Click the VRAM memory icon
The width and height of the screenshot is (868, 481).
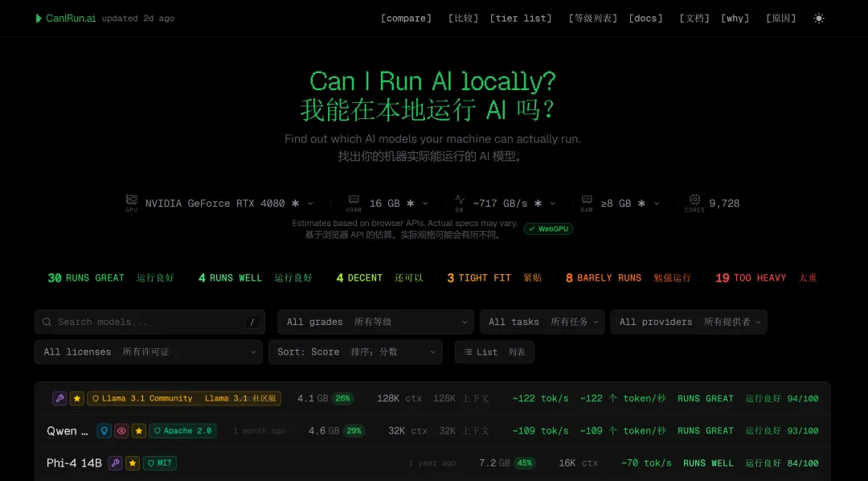click(353, 199)
